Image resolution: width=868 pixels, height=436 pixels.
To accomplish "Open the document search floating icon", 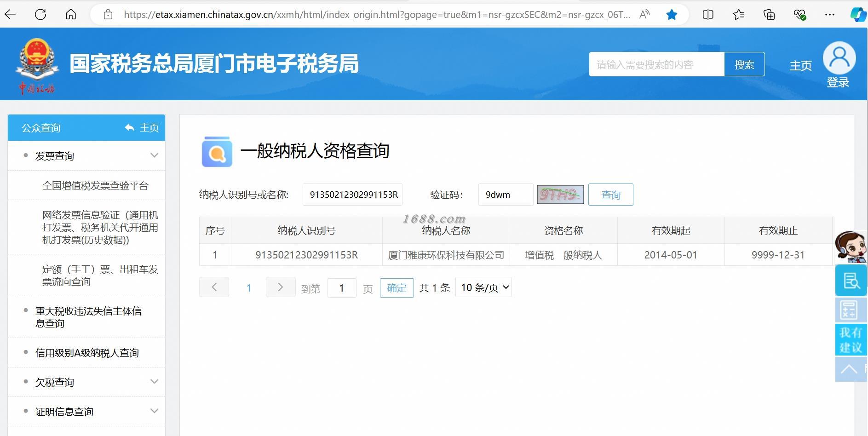I will click(x=851, y=281).
